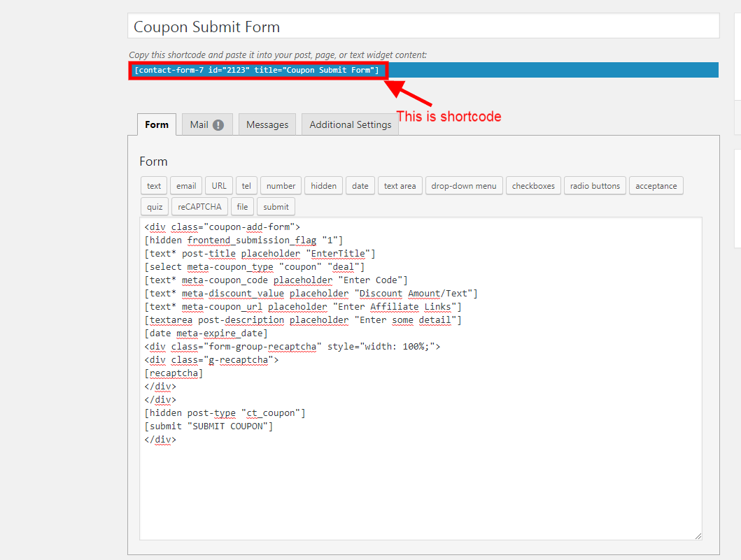Insert a number field tag
741x560 pixels.
click(x=281, y=186)
